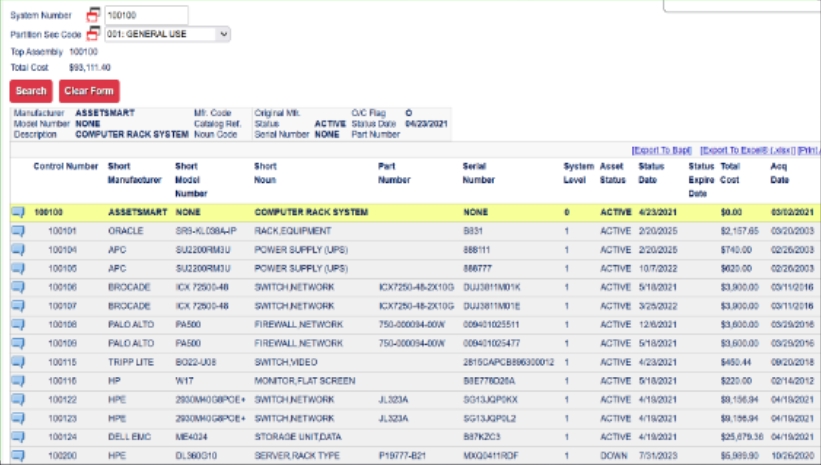Click the comment icon for row 100123
The height and width of the screenshot is (465, 821).
(x=18, y=418)
